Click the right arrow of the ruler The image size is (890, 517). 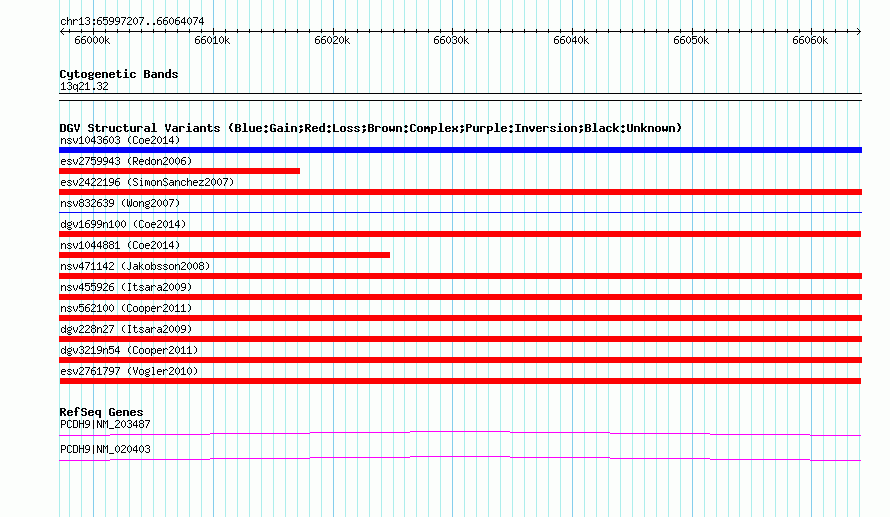click(x=859, y=31)
